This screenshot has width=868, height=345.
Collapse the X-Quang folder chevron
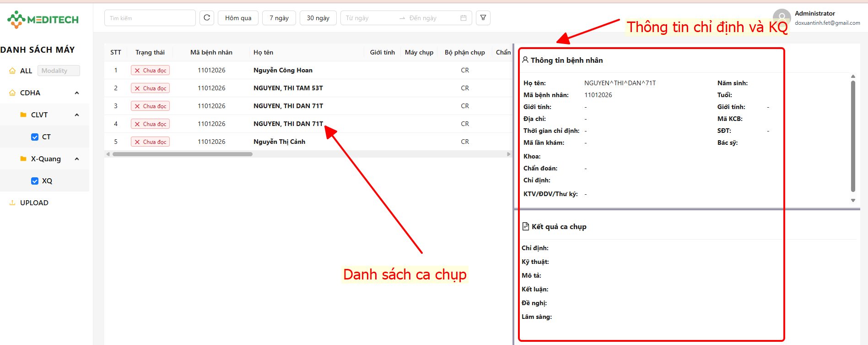click(77, 159)
